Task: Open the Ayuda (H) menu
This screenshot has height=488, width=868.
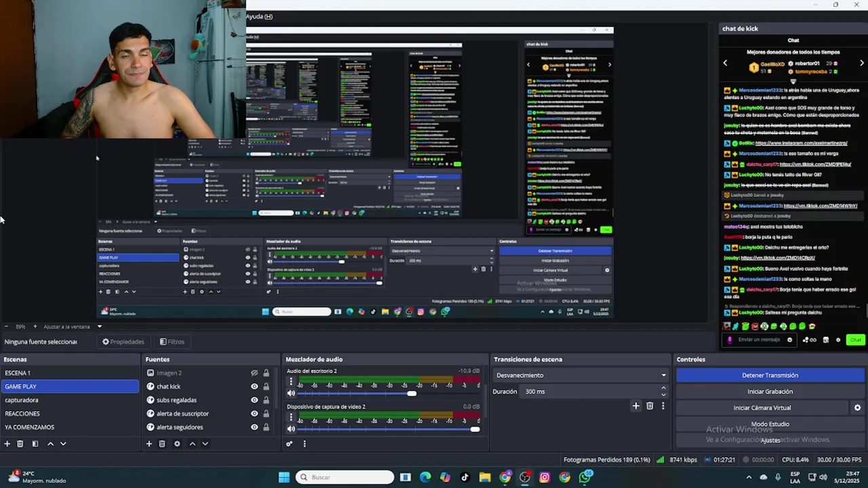Action: point(259,16)
